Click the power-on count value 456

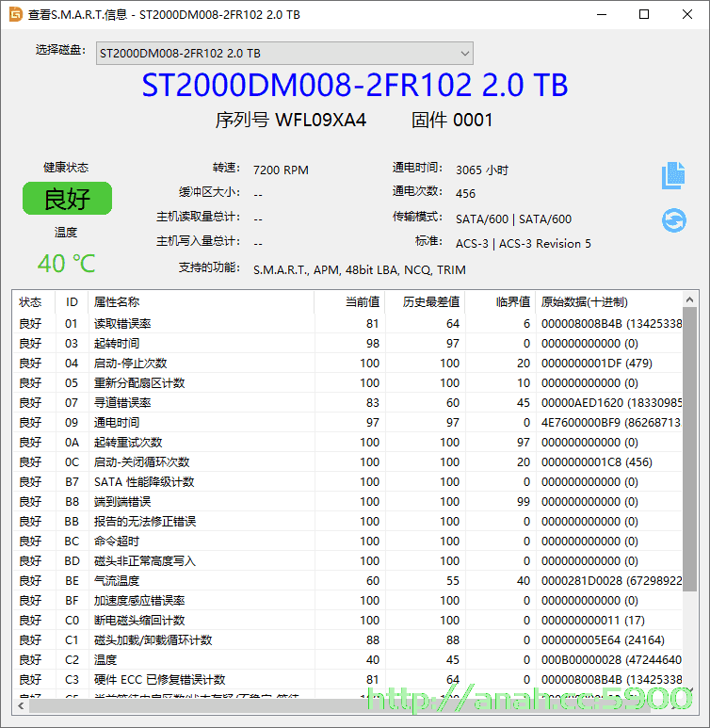point(466,194)
